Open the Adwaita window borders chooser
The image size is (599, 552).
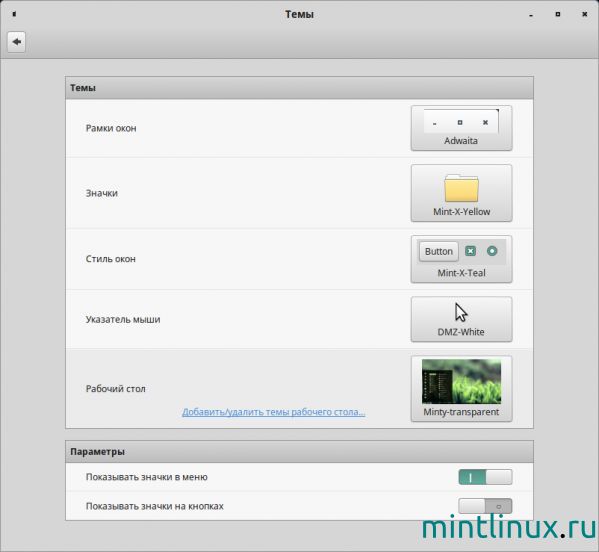(x=461, y=128)
